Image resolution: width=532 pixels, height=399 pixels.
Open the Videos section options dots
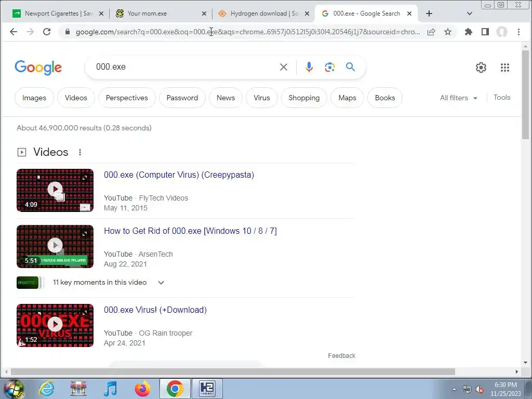click(80, 152)
